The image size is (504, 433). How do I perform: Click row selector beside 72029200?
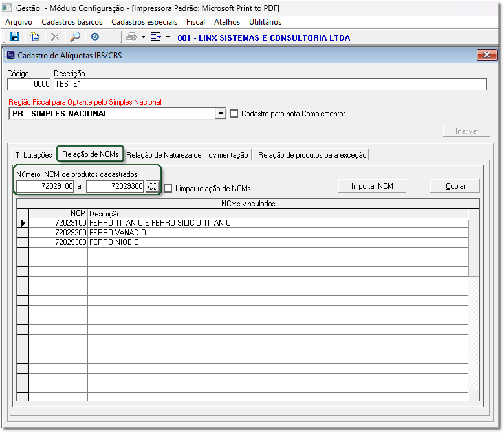[x=23, y=233]
